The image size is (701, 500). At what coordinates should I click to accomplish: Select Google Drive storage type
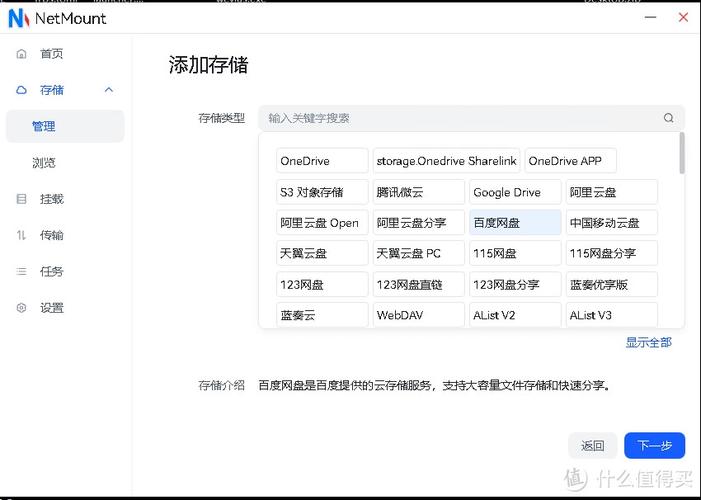[515, 192]
